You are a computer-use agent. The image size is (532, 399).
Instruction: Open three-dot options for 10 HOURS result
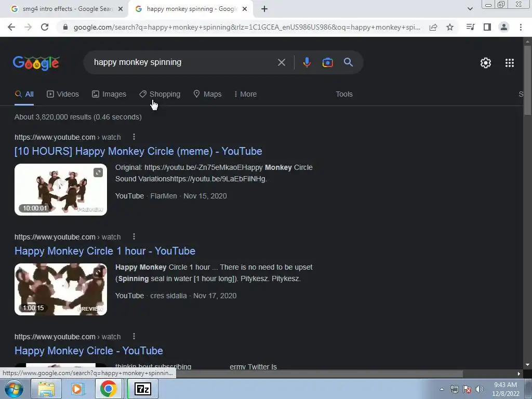pos(134,137)
